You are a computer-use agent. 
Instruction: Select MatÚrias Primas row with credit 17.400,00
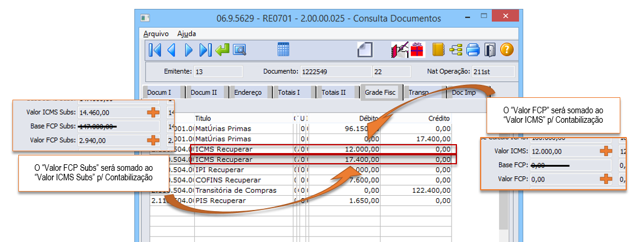(301, 139)
